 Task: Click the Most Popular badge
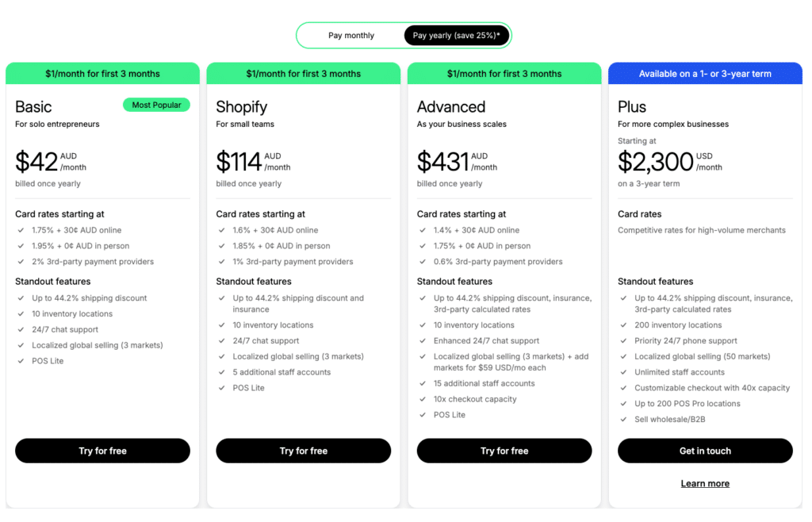point(156,105)
